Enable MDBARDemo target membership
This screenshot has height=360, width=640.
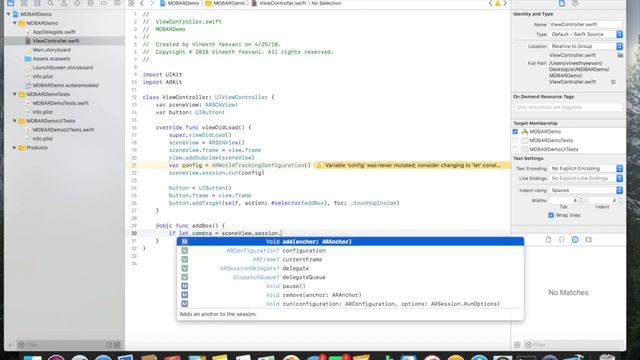[x=515, y=132]
